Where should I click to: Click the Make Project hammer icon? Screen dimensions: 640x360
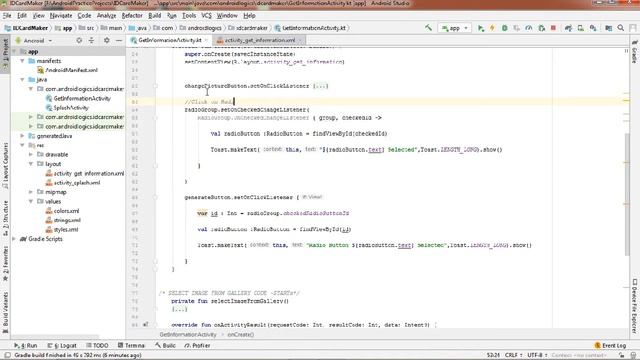point(428,28)
